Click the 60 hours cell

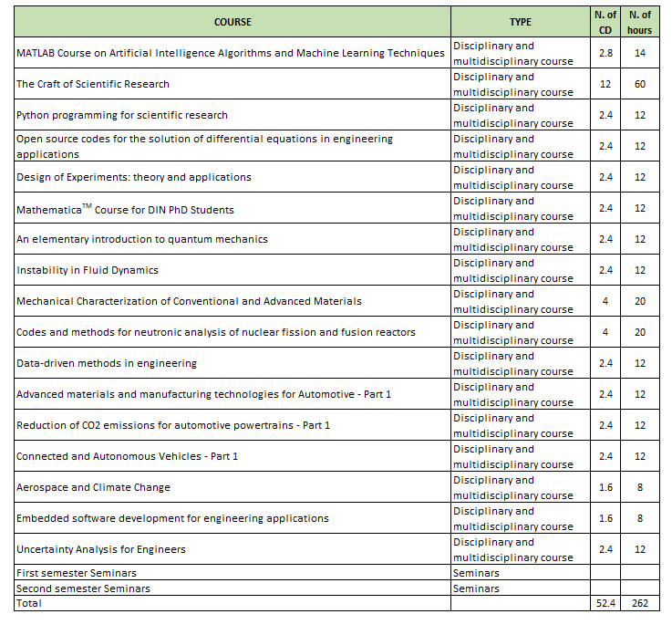641,84
